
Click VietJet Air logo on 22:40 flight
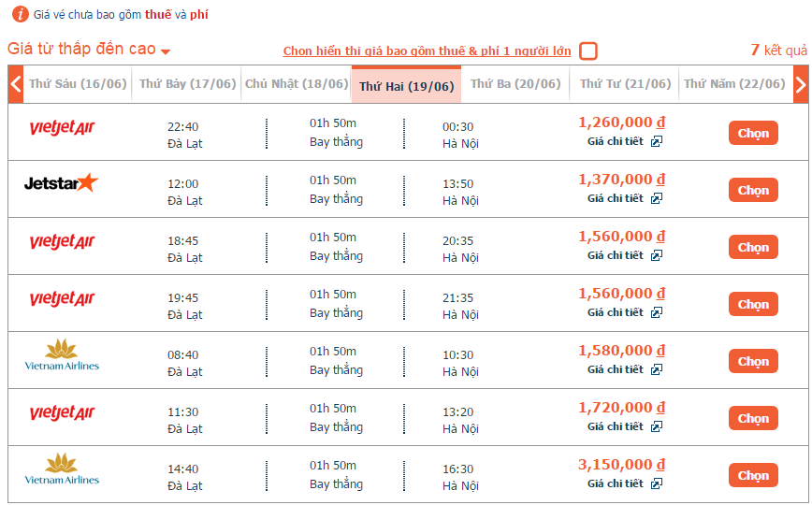pos(62,127)
